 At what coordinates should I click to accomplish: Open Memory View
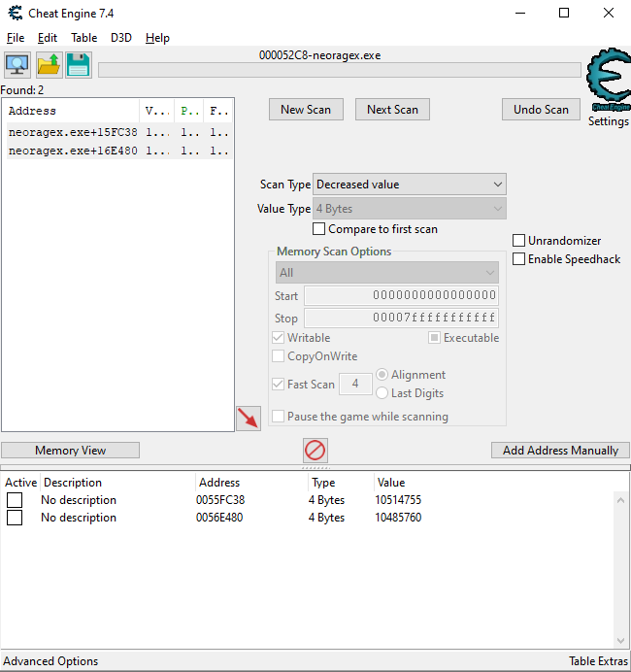tap(70, 451)
